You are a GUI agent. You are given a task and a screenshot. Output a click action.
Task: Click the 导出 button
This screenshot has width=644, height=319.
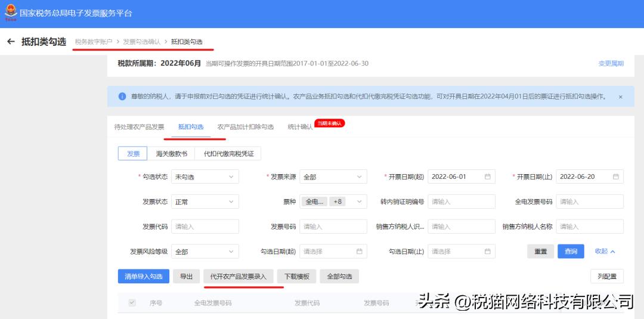[186, 276]
